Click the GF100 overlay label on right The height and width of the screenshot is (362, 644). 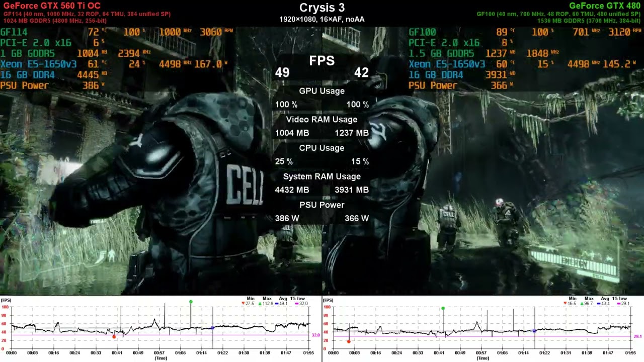pyautogui.click(x=422, y=32)
